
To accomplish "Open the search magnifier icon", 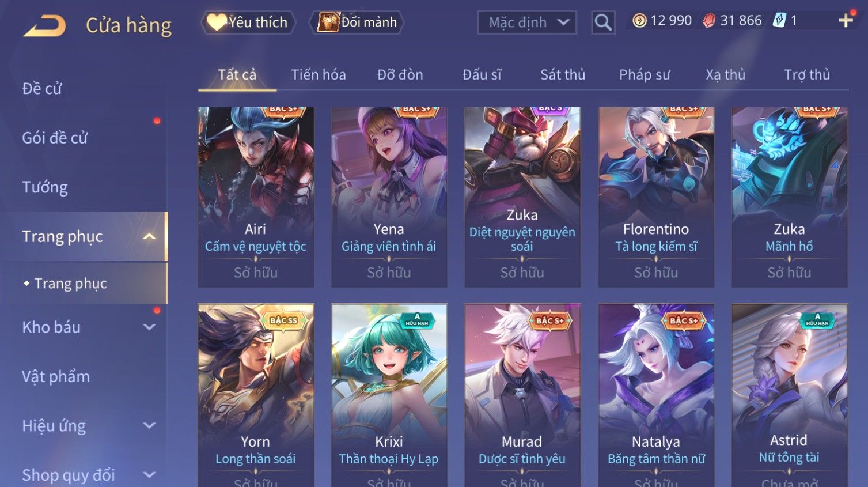I will (603, 22).
